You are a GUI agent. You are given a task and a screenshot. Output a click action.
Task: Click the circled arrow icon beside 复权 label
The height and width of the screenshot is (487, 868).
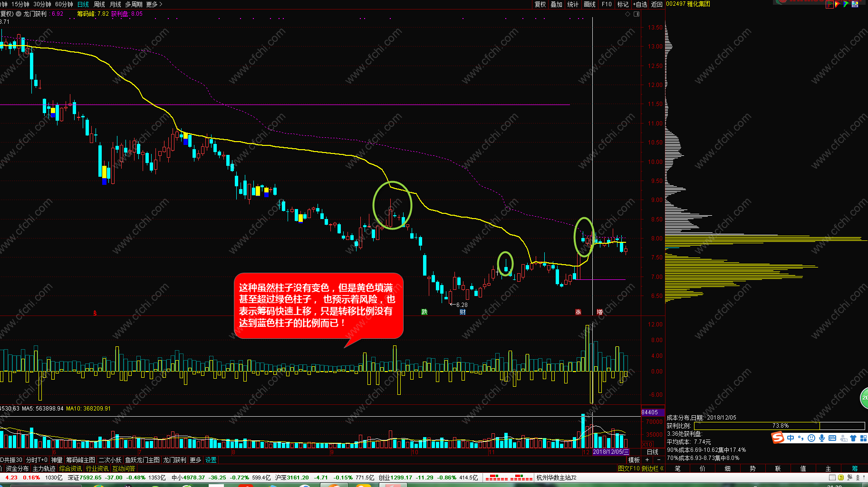(x=19, y=14)
